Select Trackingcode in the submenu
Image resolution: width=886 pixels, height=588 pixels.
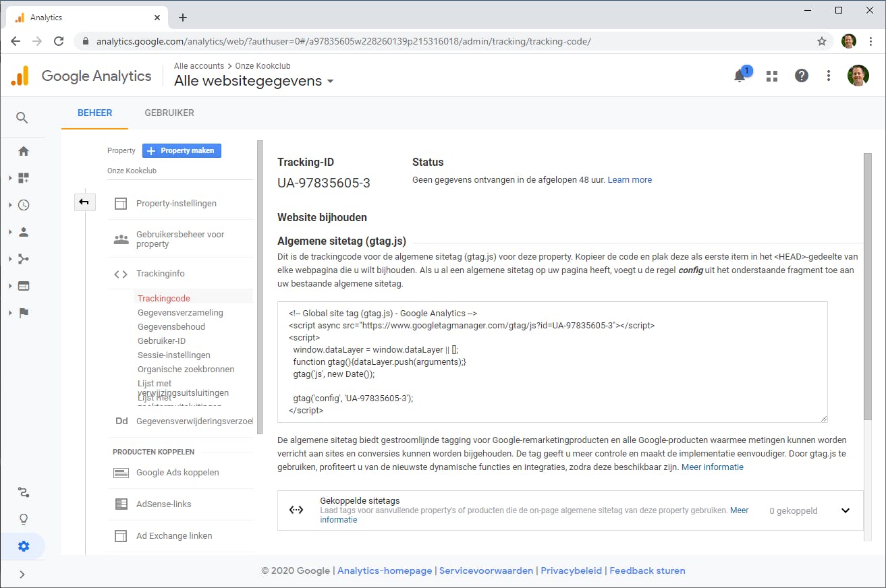click(164, 299)
